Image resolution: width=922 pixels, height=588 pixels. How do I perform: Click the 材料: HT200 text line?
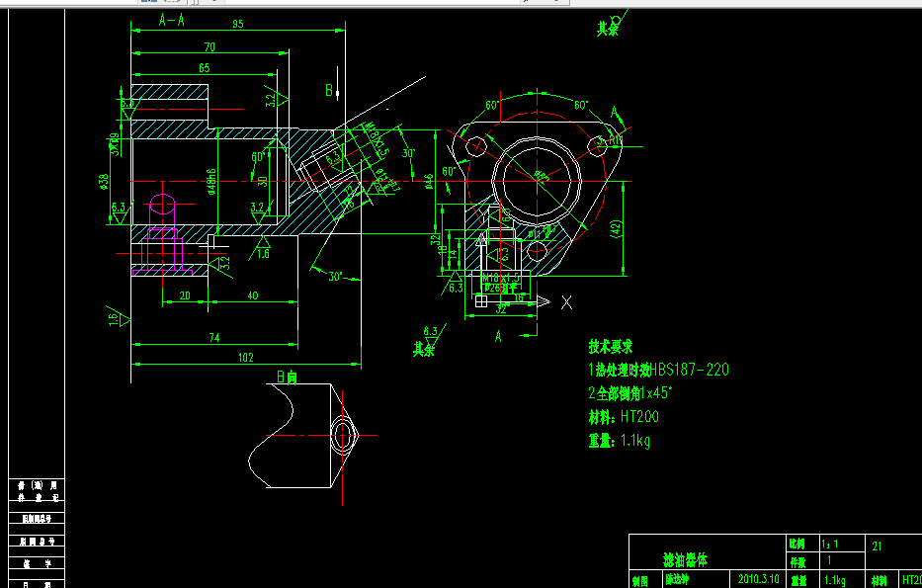tap(625, 416)
